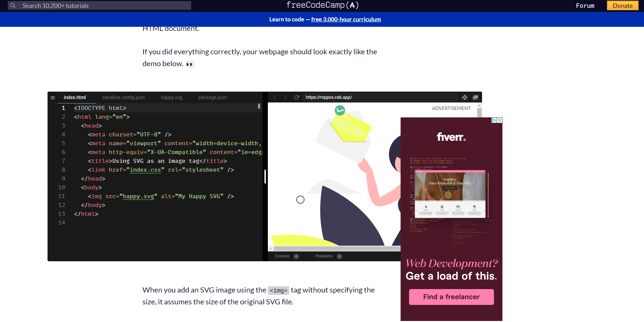Open the editor hamburger menu
Image resolution: width=644 pixels, height=322 pixels.
[53, 97]
